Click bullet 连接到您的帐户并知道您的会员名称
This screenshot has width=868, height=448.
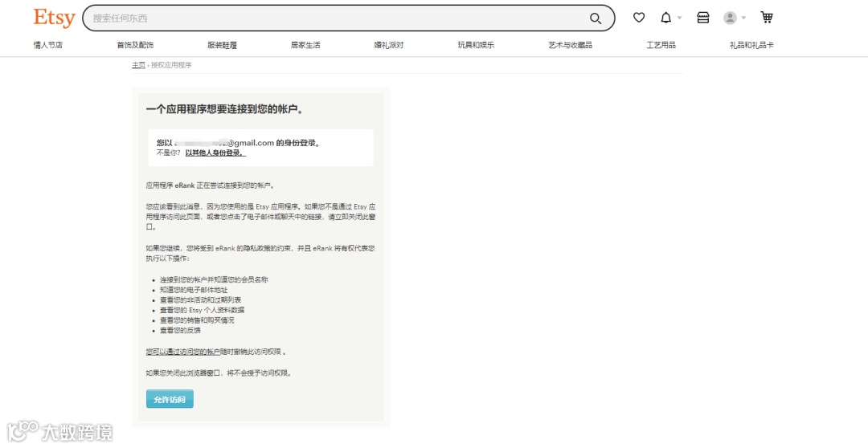pyautogui.click(x=214, y=280)
